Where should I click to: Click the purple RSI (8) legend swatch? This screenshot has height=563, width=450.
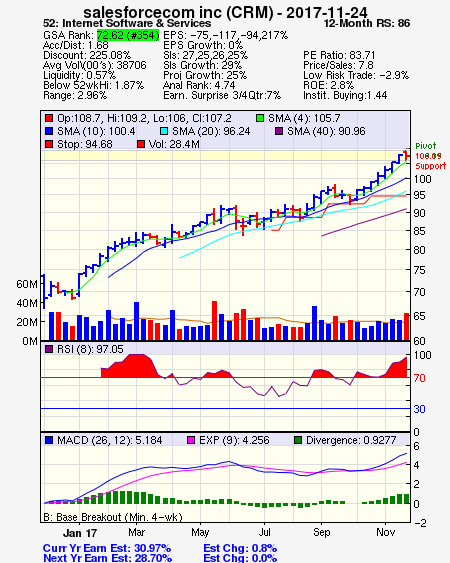tap(49, 349)
